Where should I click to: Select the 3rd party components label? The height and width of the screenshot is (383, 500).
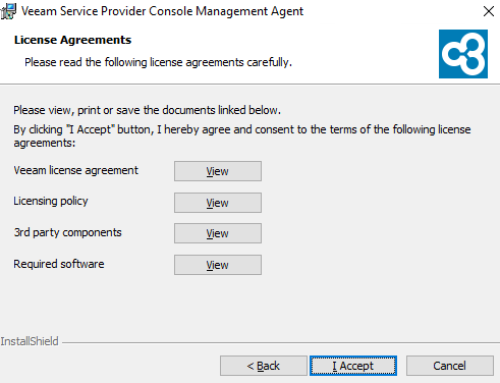68,232
